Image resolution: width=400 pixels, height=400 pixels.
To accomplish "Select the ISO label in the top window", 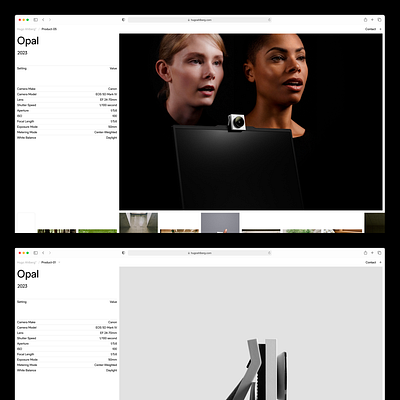I will 19,116.
